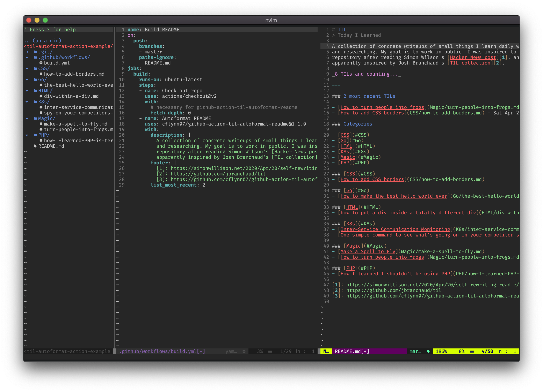Click the markdown arrow icon in README statusline
The width and height of the screenshot is (543, 392).
click(x=428, y=351)
